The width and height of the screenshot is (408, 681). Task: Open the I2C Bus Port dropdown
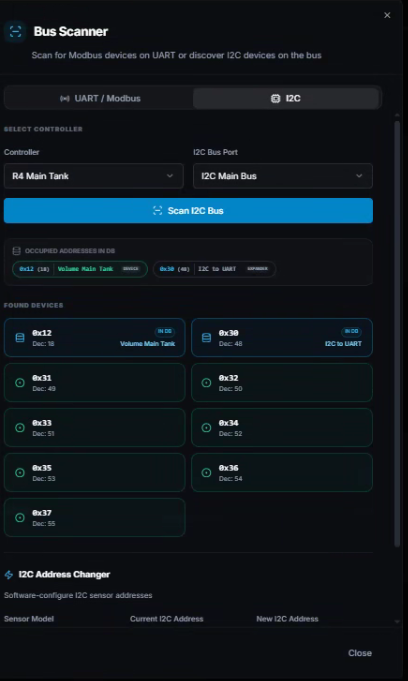[283, 176]
